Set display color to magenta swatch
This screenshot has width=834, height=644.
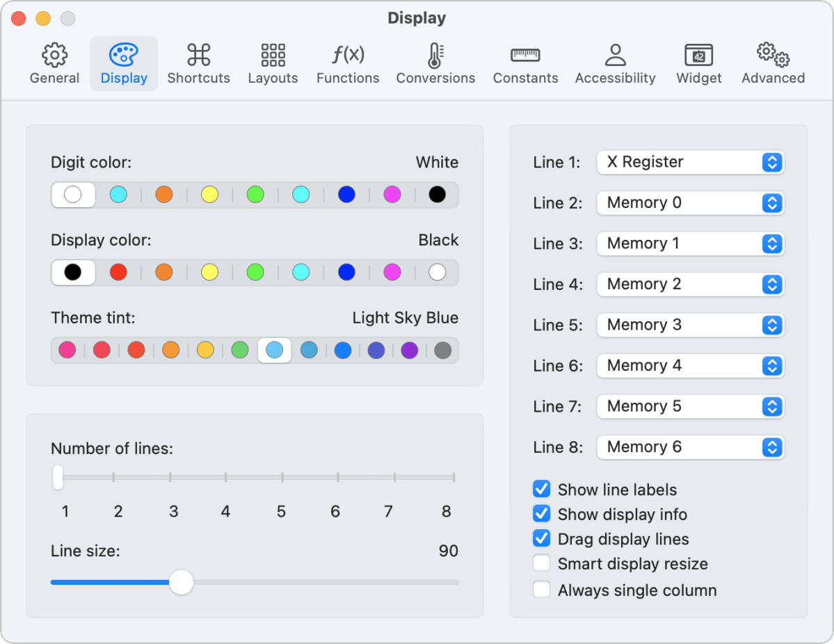pos(392,273)
